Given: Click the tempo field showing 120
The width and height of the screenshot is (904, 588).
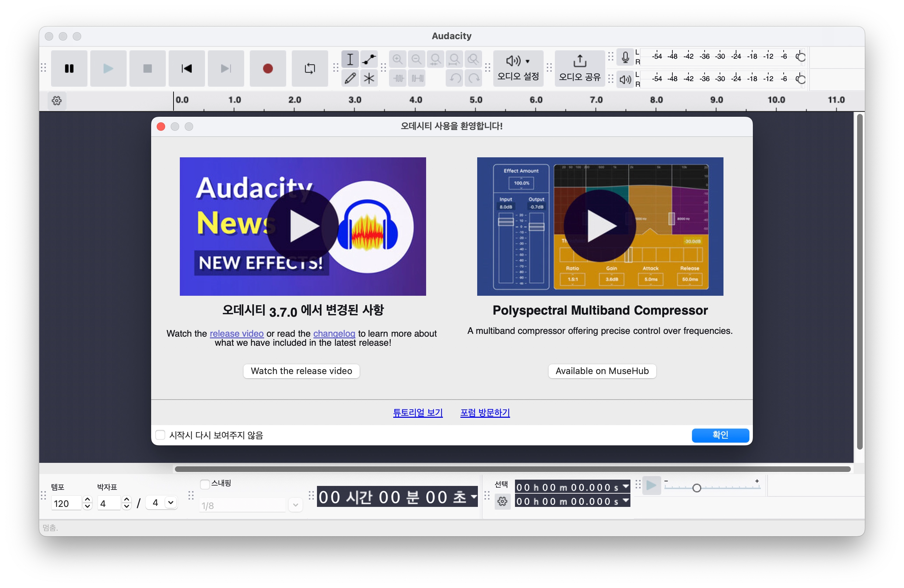Looking at the screenshot, I should click(x=66, y=503).
